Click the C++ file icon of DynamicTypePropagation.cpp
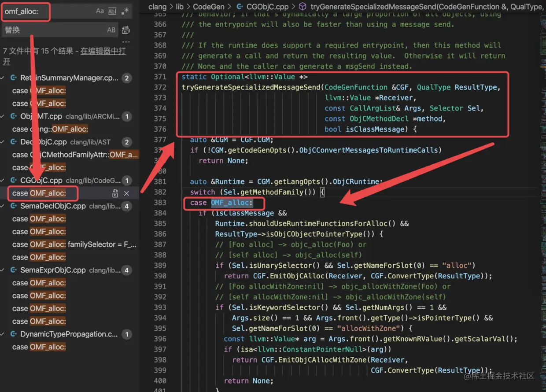 [14, 334]
